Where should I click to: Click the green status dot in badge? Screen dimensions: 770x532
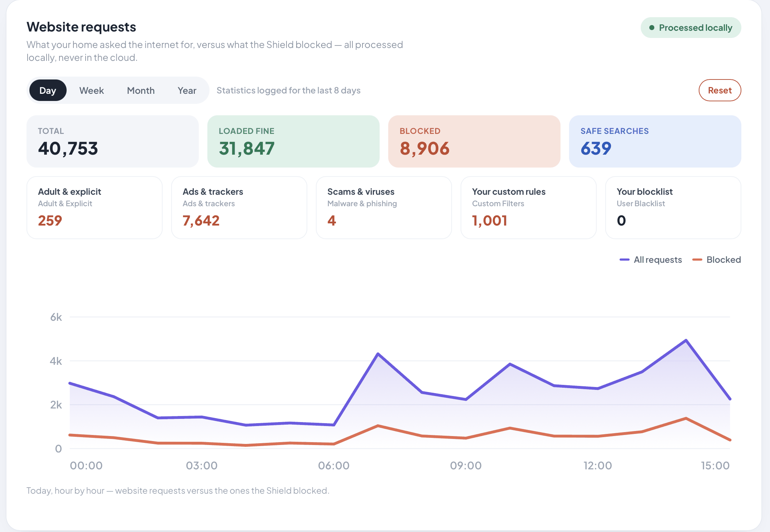pos(652,28)
